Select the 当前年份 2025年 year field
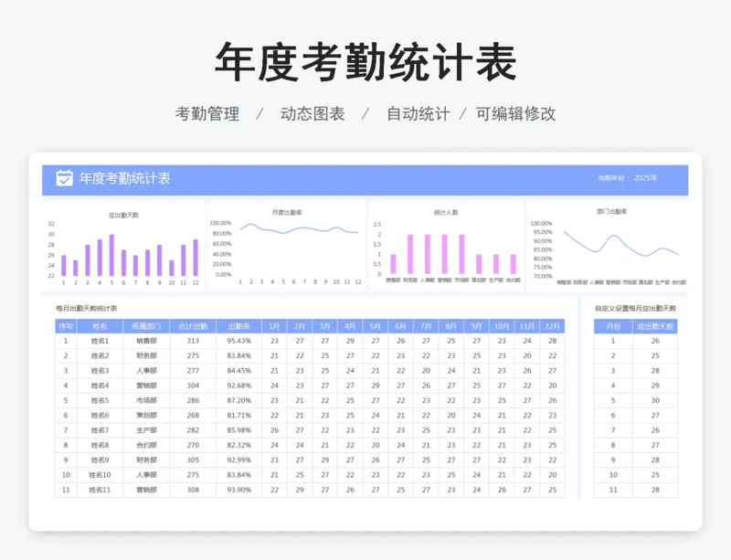 (627, 178)
